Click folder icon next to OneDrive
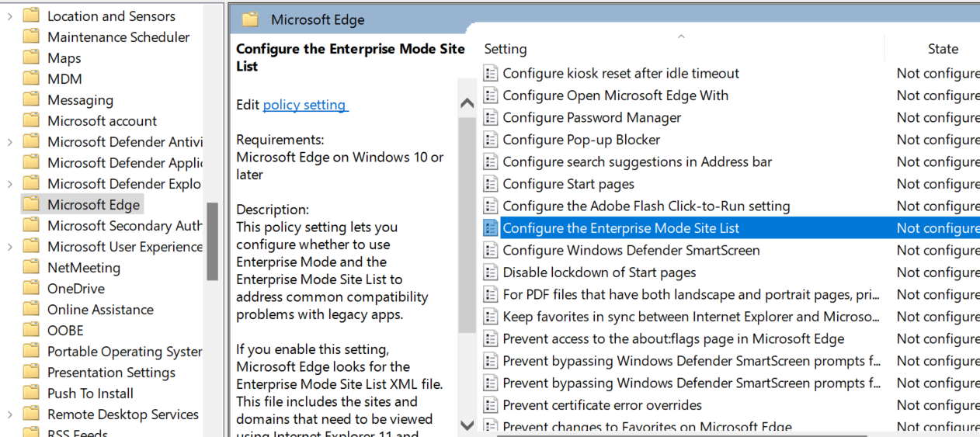Viewport: 980px width, 437px height. coord(31,288)
